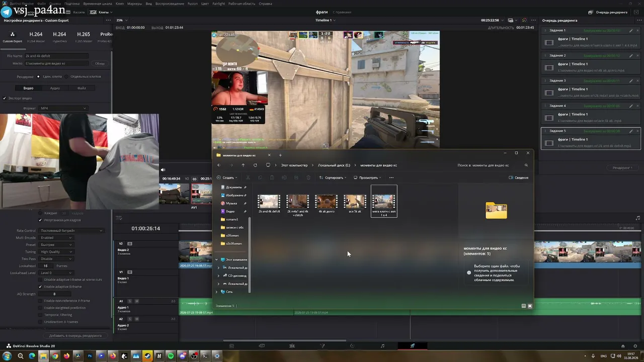Open the Rate Control dropdown
The width and height of the screenshot is (644, 362).
pyautogui.click(x=71, y=230)
